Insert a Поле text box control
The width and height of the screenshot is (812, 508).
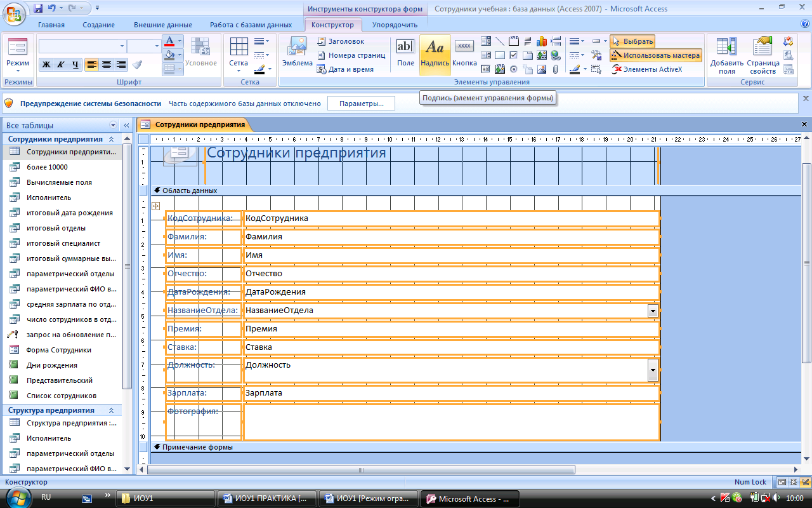click(405, 51)
